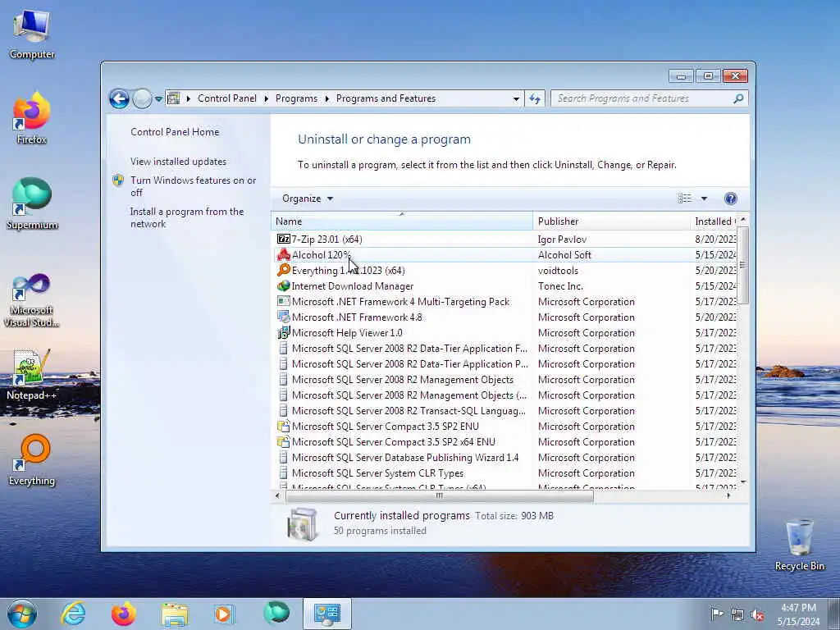The width and height of the screenshot is (840, 630).
Task: Open Microsoft Visual Studio desktop shortcut
Action: [x=32, y=300]
